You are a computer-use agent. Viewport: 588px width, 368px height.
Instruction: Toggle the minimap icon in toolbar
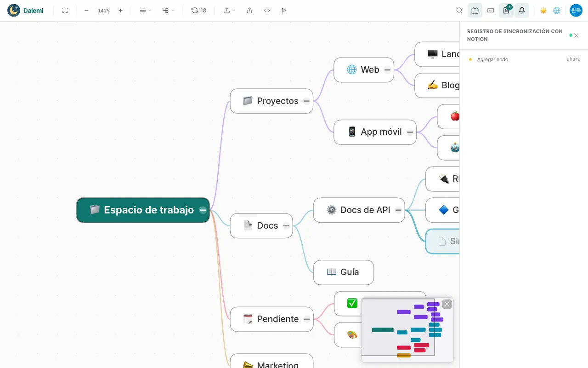coord(475,10)
